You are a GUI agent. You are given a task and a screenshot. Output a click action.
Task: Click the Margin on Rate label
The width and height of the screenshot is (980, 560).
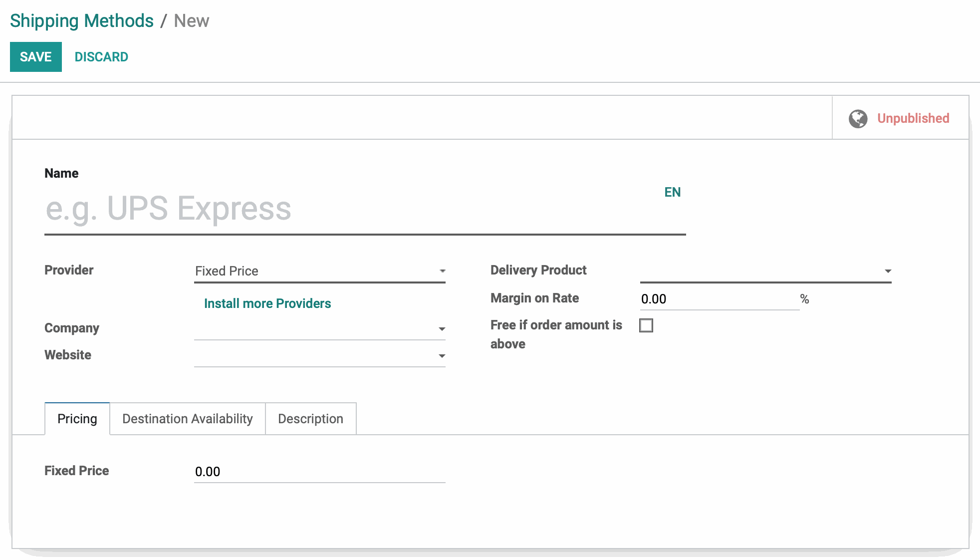point(534,298)
